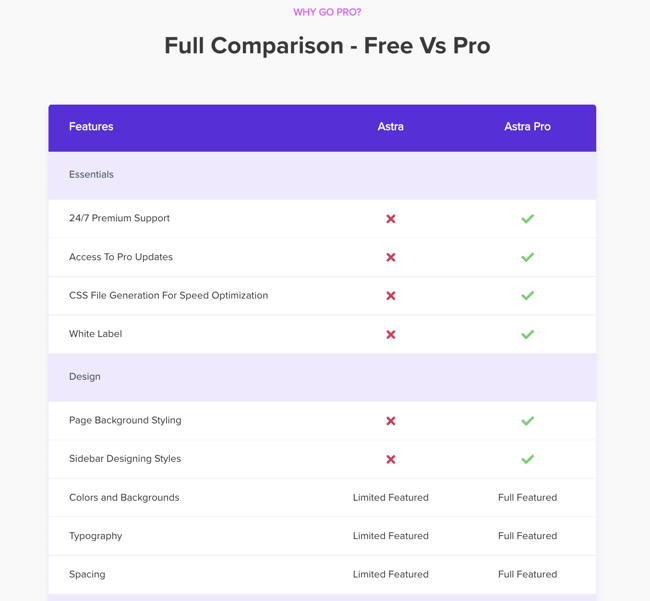
Task: Click green check for Access To Pro Updates
Action: click(527, 257)
